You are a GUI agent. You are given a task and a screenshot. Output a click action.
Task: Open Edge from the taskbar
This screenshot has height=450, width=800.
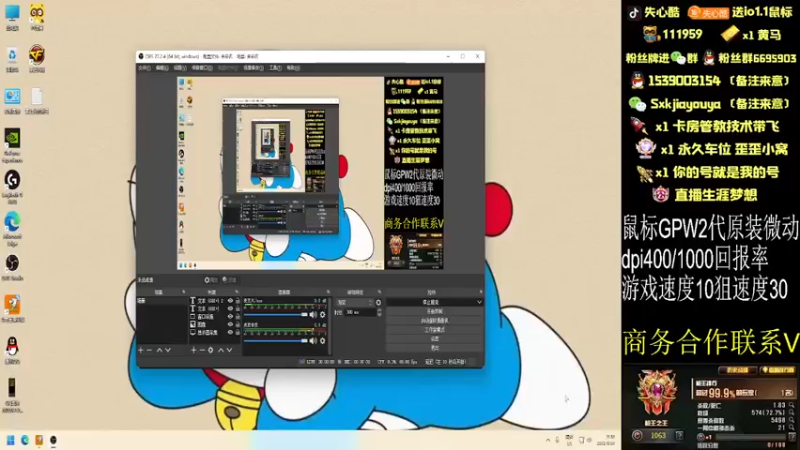click(x=24, y=440)
